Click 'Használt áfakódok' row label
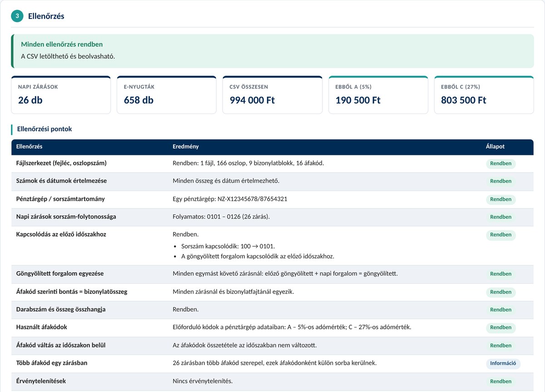 click(42, 327)
